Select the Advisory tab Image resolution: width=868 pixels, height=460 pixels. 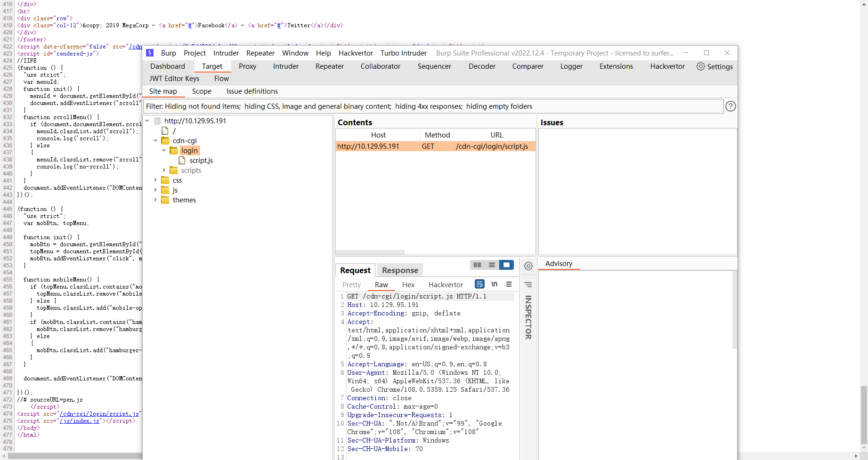559,264
